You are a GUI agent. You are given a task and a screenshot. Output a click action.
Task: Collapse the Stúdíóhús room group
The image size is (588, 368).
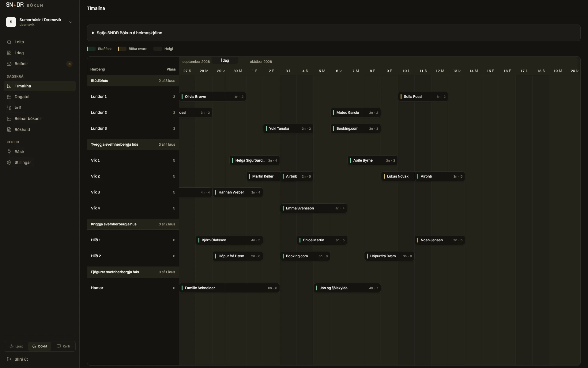coord(133,81)
